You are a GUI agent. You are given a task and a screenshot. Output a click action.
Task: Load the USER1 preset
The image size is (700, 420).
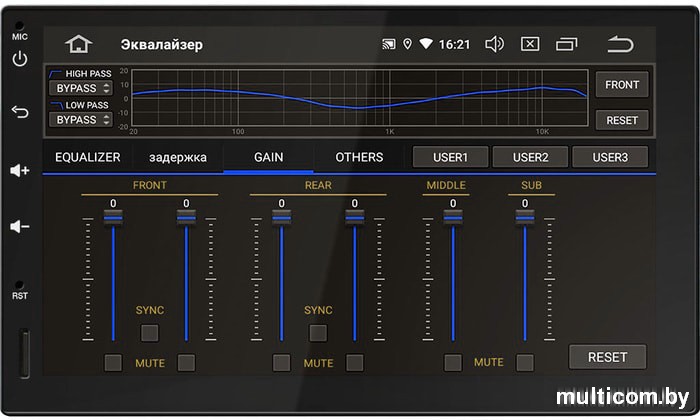pyautogui.click(x=450, y=157)
